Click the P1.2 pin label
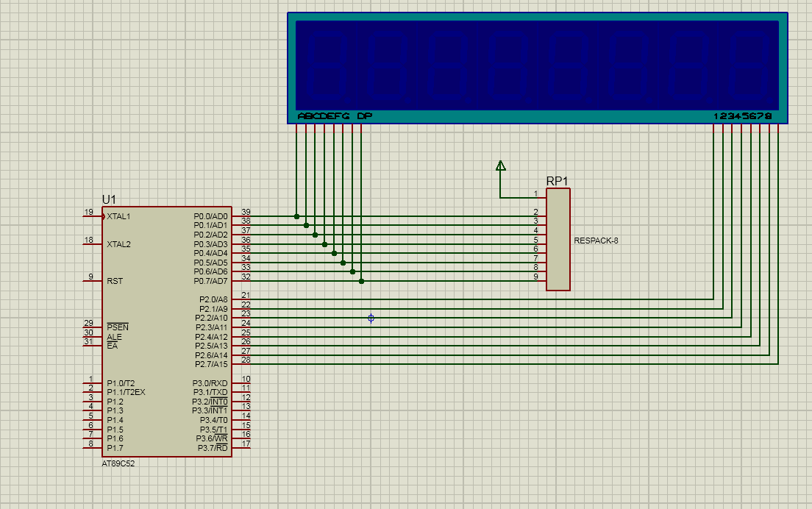Screen dimensions: 812x509 115,402
